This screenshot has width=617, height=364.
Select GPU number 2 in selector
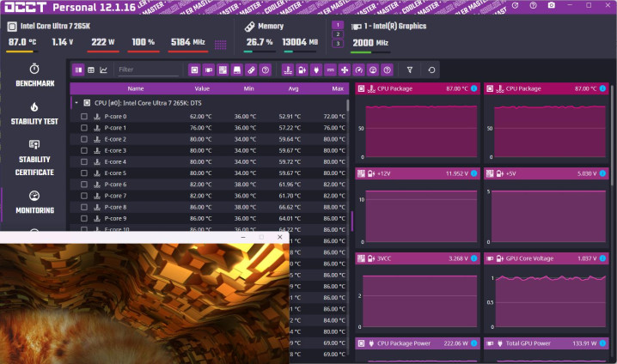pyautogui.click(x=338, y=34)
